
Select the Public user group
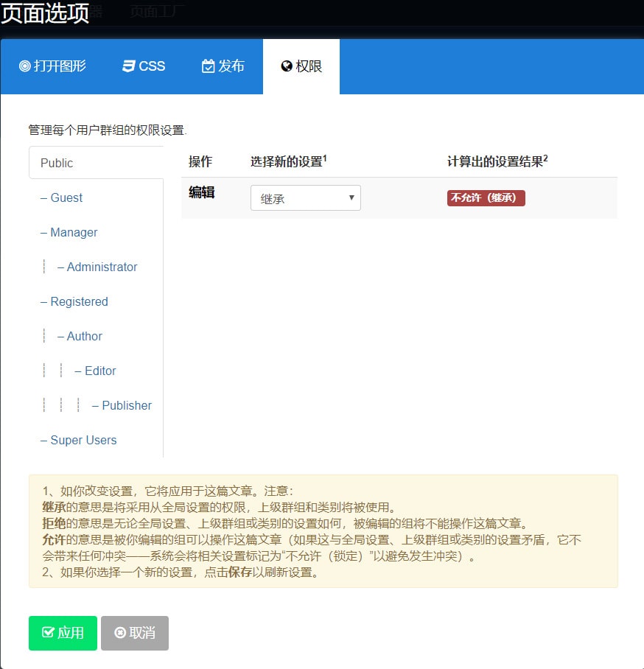(x=97, y=163)
